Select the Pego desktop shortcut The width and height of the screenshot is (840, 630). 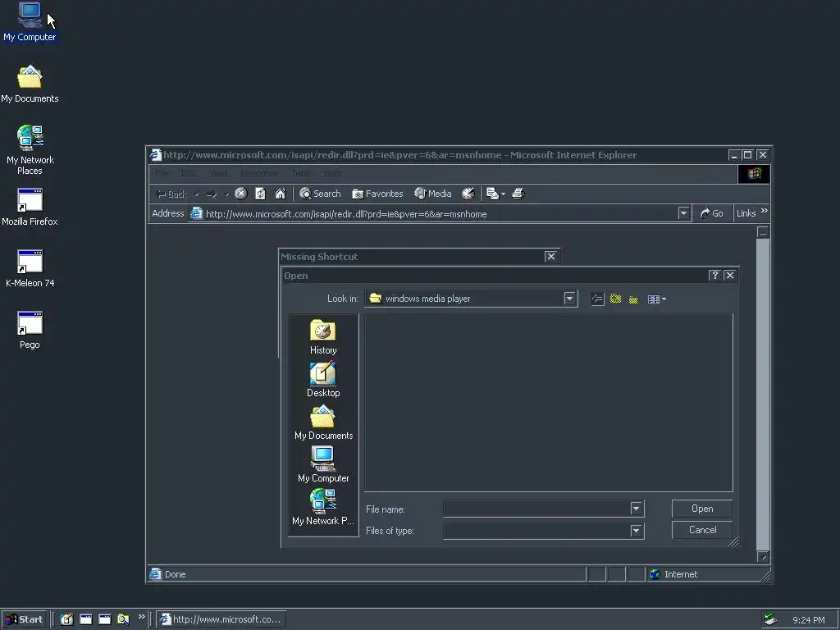coord(30,331)
